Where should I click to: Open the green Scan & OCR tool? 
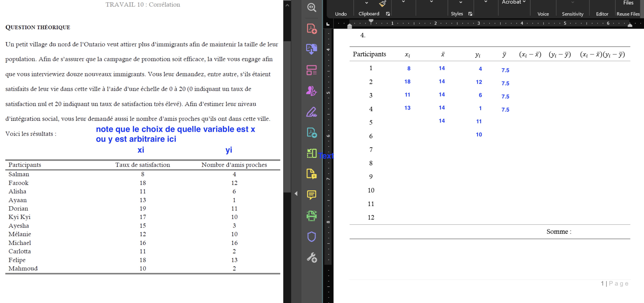pyautogui.click(x=312, y=216)
